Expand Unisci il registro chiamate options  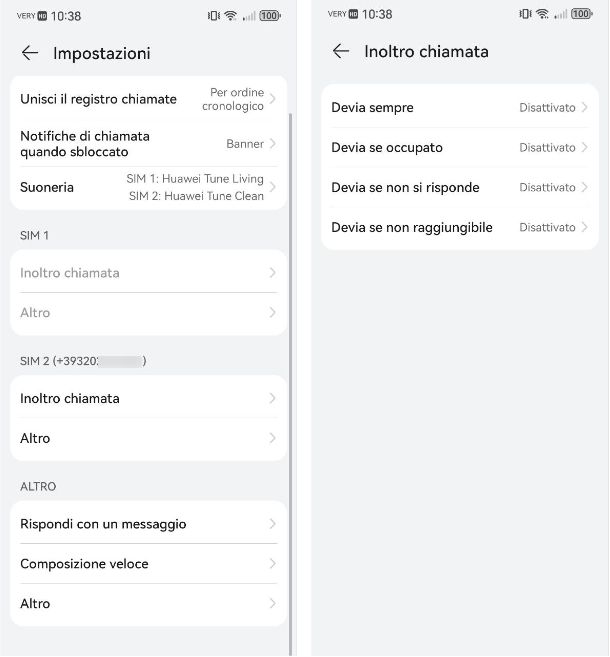(148, 99)
